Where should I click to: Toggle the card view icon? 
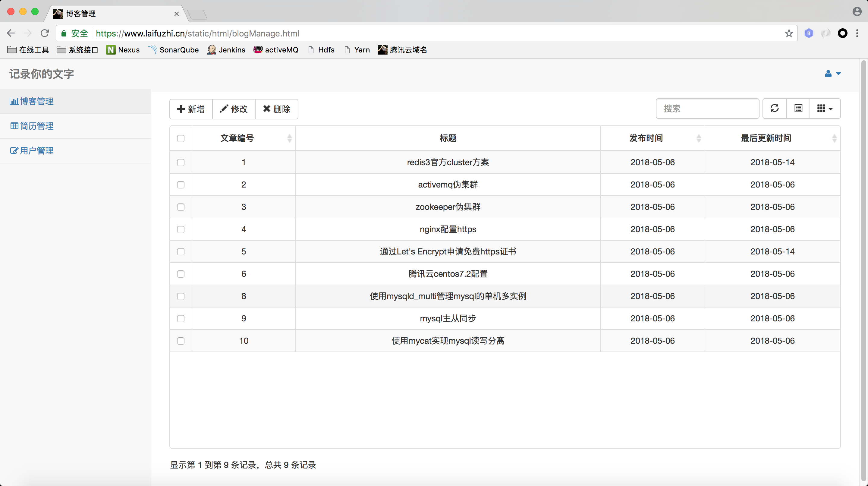(798, 109)
